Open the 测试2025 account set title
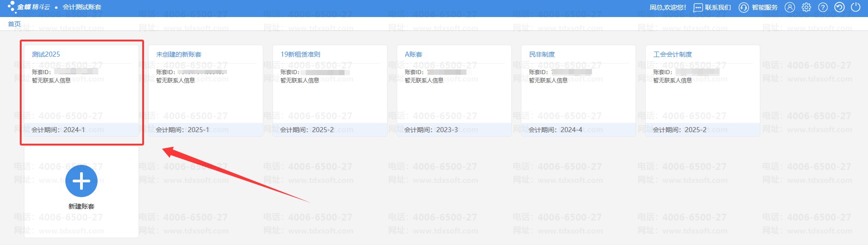The width and height of the screenshot is (868, 245). coord(46,54)
